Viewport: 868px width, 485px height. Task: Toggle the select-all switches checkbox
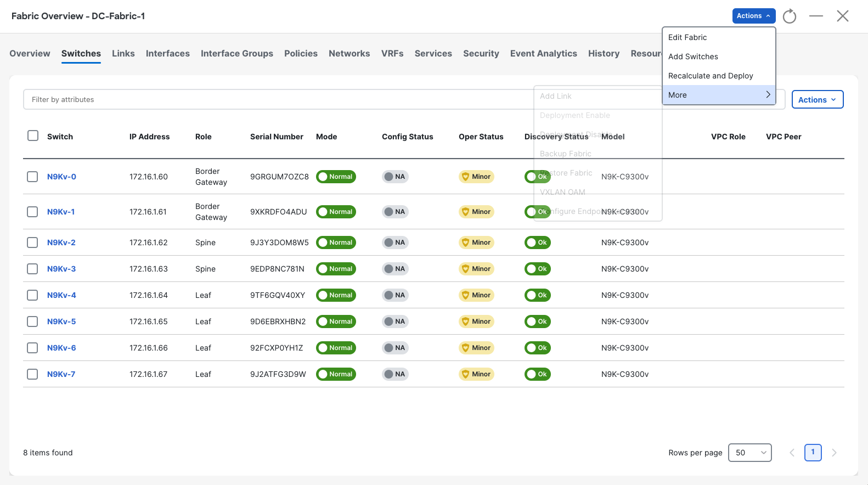click(33, 136)
